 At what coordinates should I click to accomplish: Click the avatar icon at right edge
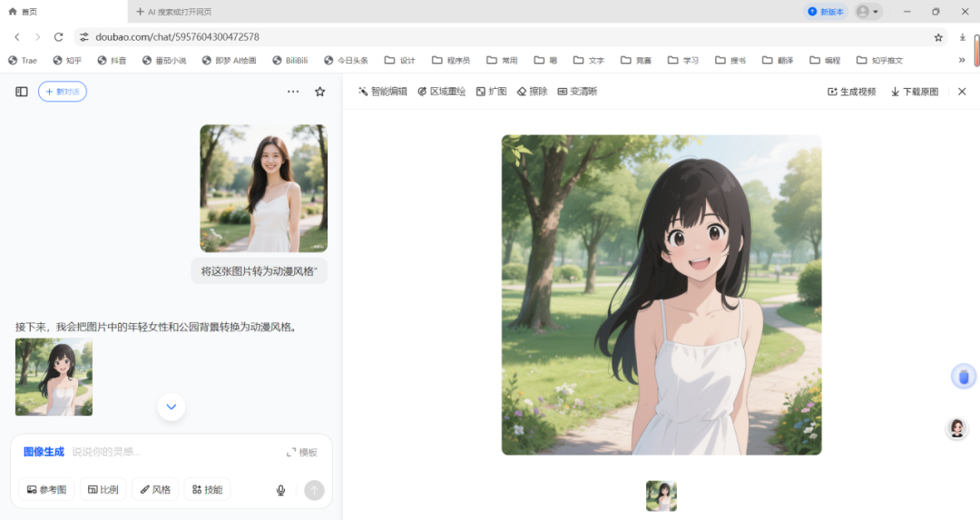click(x=957, y=428)
